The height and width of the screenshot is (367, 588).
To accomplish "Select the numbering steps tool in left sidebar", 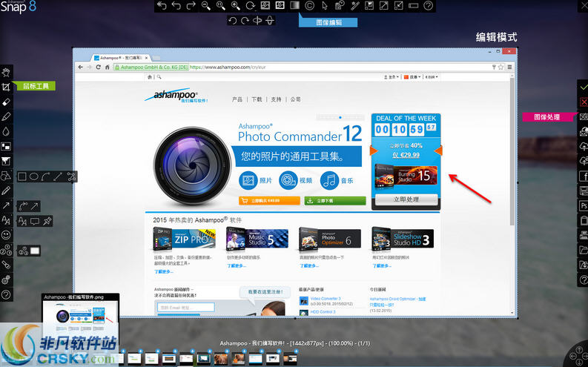I will pos(6,250).
